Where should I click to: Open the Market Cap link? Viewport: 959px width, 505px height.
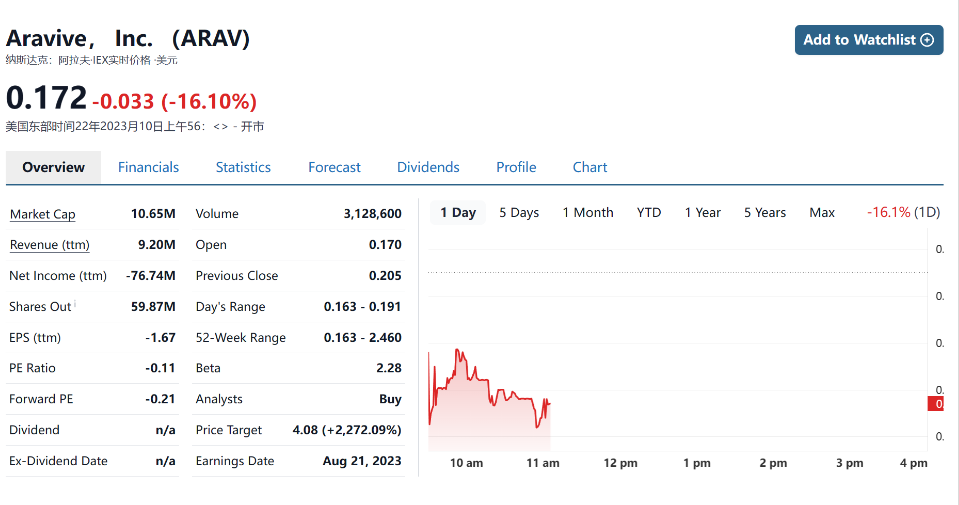point(42,214)
